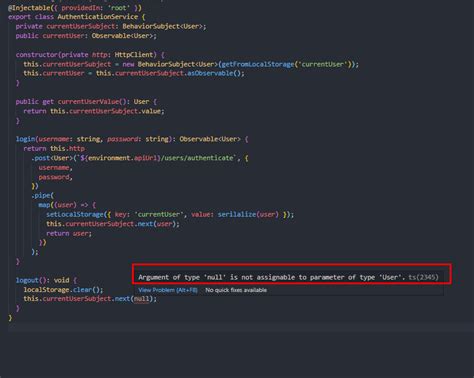The height and width of the screenshot is (378, 474).
Task: Click the login method name
Action: coord(25,139)
